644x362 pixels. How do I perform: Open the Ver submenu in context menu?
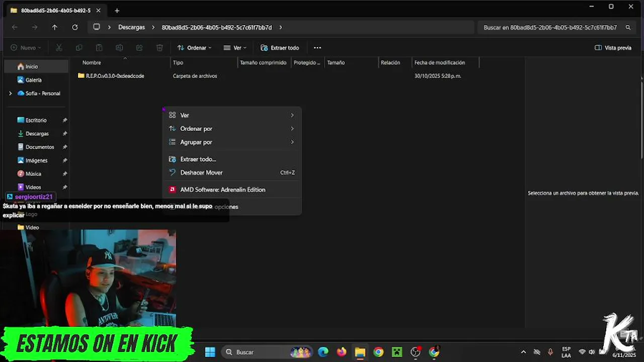(x=232, y=115)
